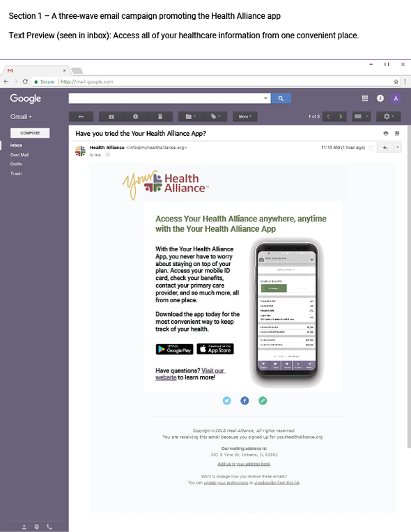This screenshot has width=411, height=532.
Task: Bookmark page with the star icon
Action: 396,81
